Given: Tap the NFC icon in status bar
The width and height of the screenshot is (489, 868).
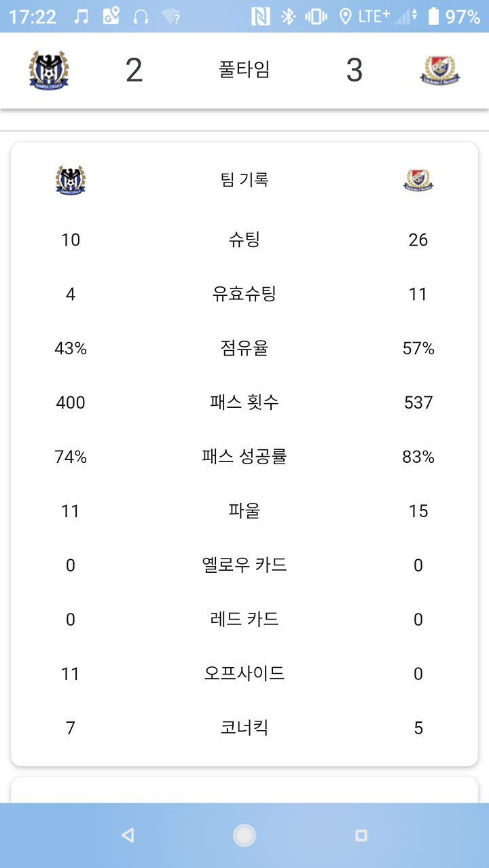Looking at the screenshot, I should click(x=260, y=16).
